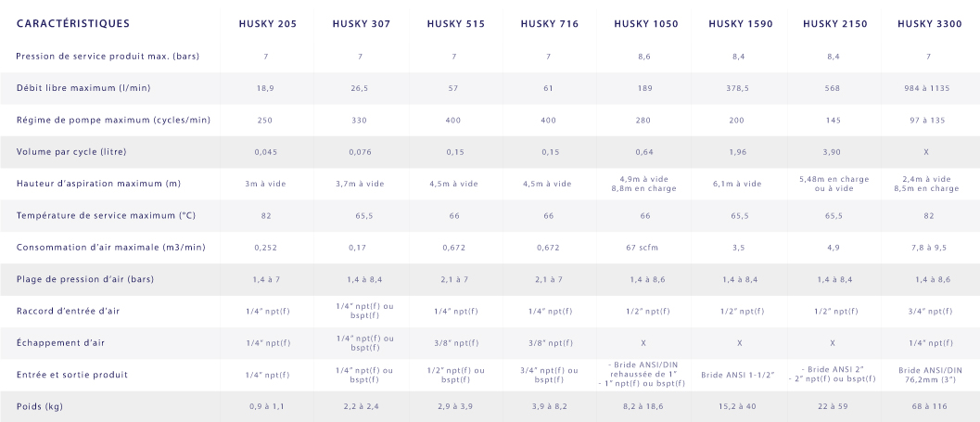Click the CARACTÉRISTIQUES heading

(x=73, y=24)
